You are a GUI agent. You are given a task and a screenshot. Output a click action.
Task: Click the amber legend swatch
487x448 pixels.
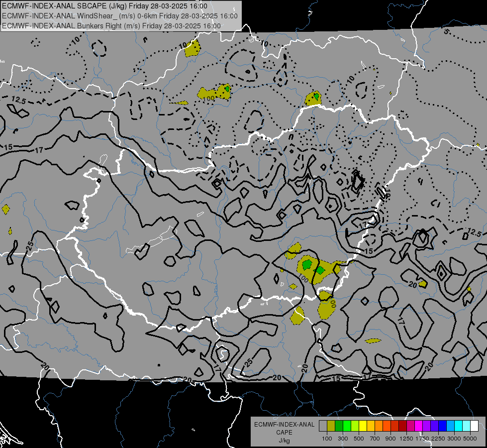click(371, 426)
